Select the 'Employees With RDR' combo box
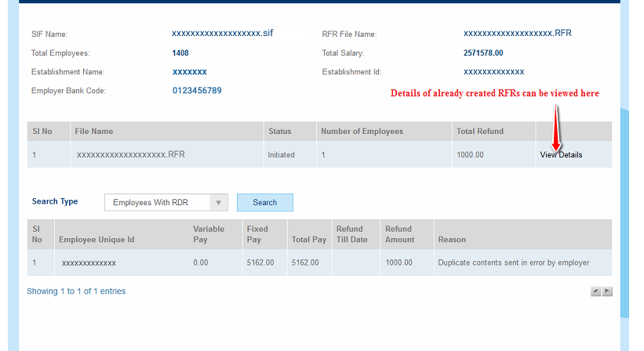The image size is (644, 351). (x=158, y=203)
